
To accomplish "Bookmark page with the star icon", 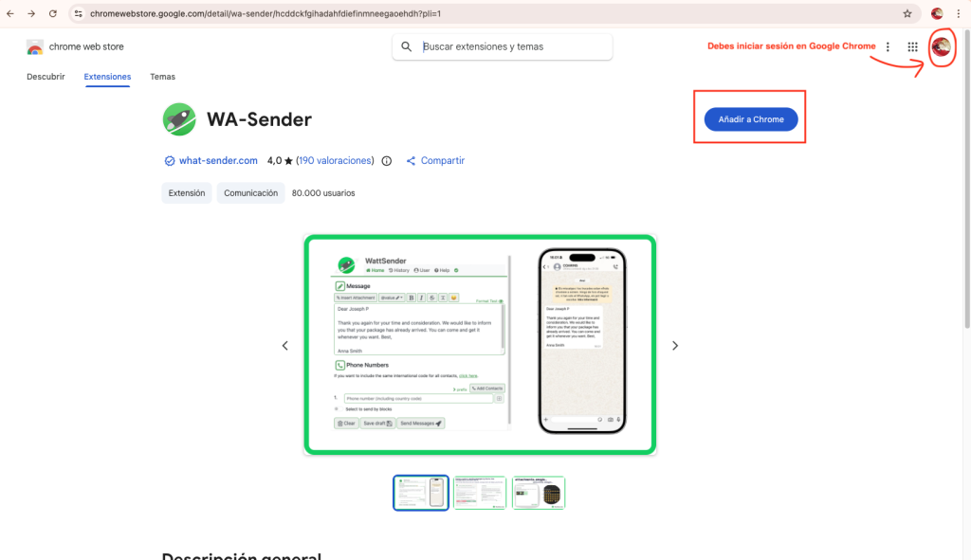I will click(907, 13).
